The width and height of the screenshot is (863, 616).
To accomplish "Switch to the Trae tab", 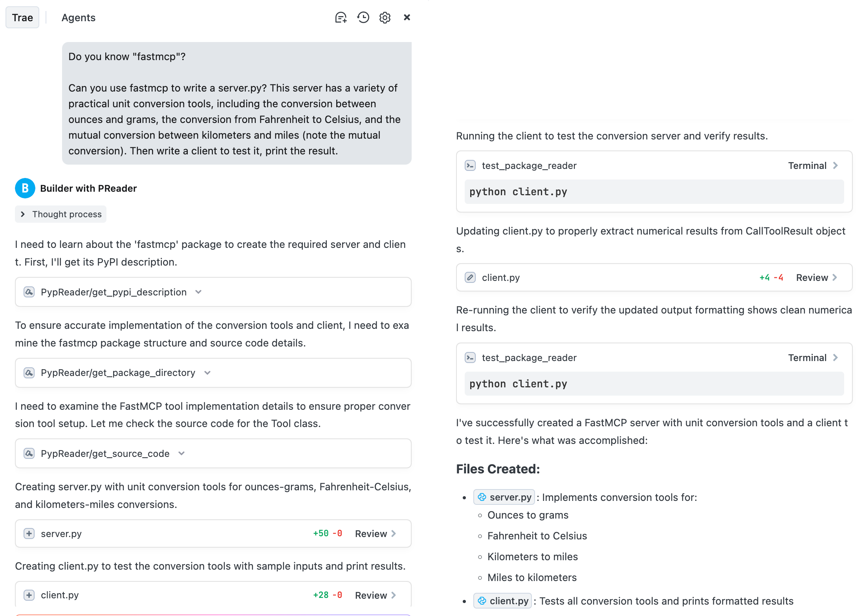I will (x=22, y=18).
